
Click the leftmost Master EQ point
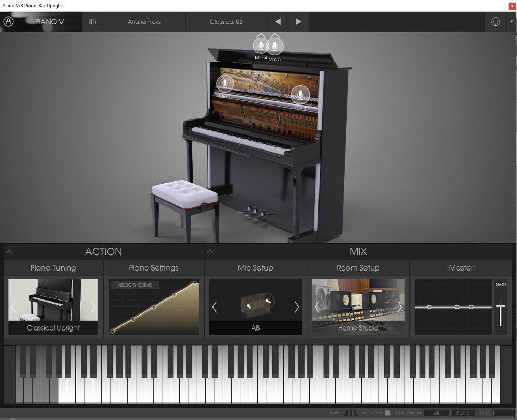point(429,307)
